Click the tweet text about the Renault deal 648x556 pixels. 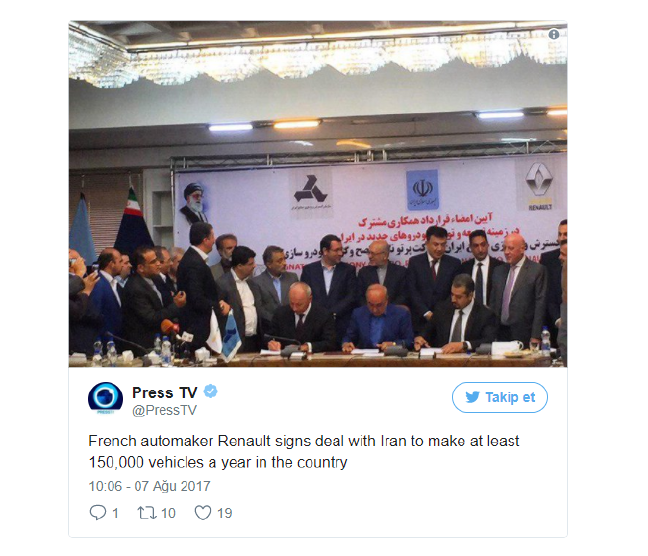click(x=304, y=451)
